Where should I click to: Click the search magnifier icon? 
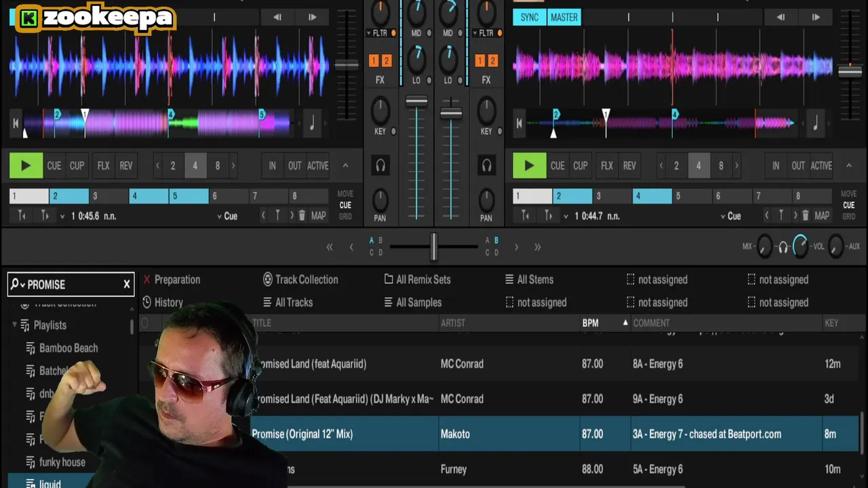15,285
